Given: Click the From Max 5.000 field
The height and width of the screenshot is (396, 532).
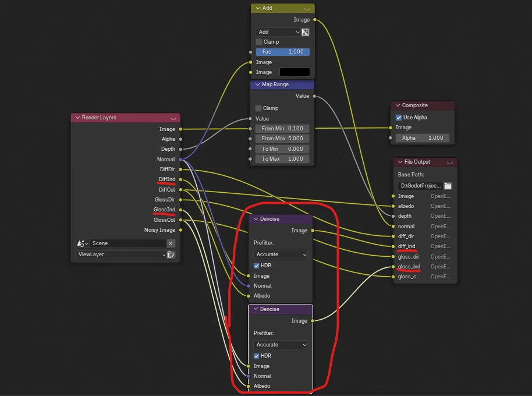Looking at the screenshot, I should (x=282, y=139).
